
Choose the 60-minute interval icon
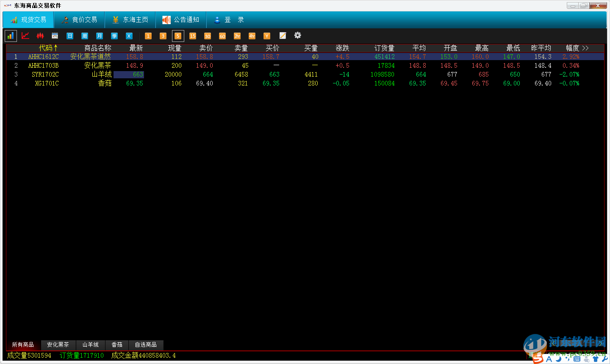(x=222, y=36)
